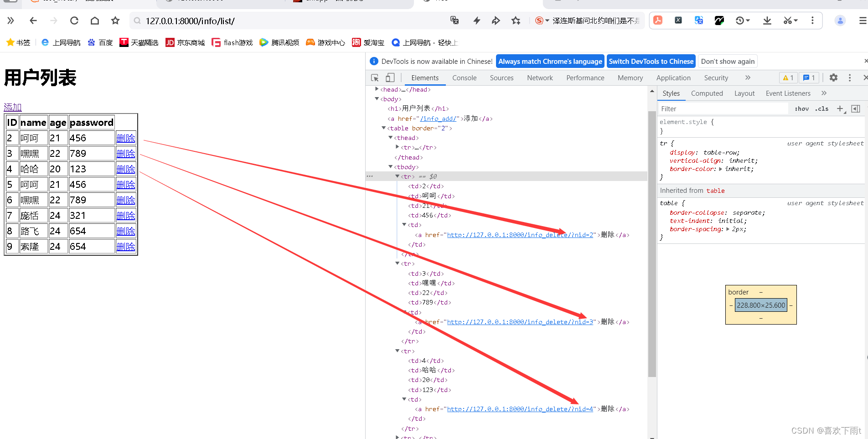Open the info_delete/?nid=4 href link
The width and height of the screenshot is (868, 439).
pos(520,409)
